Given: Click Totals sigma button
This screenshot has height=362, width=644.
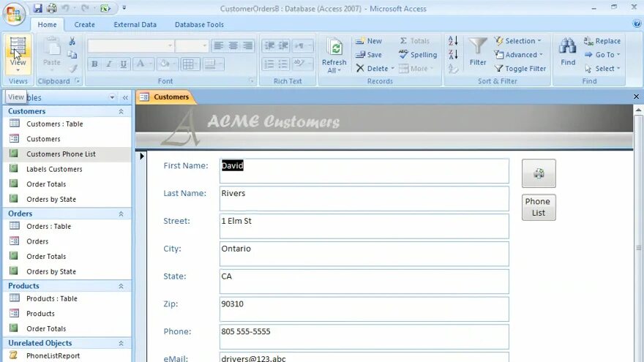Looking at the screenshot, I should [414, 41].
